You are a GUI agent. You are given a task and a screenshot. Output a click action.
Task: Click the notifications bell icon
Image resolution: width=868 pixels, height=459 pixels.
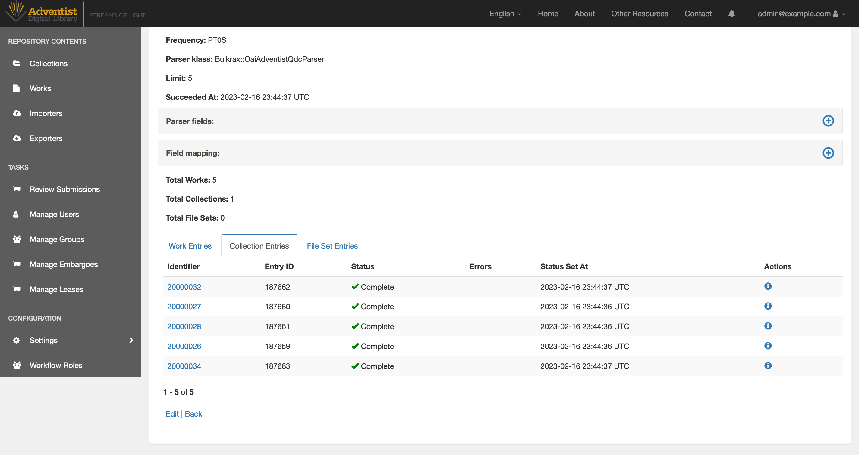731,14
